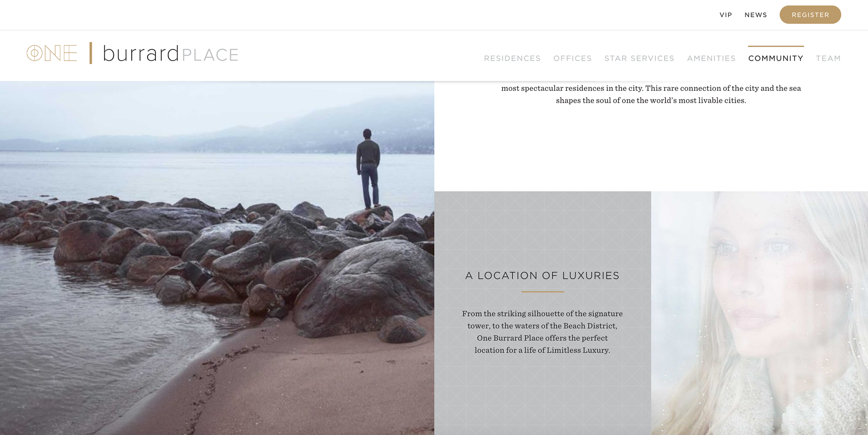Select the active COMMUNITY tab

coord(776,58)
